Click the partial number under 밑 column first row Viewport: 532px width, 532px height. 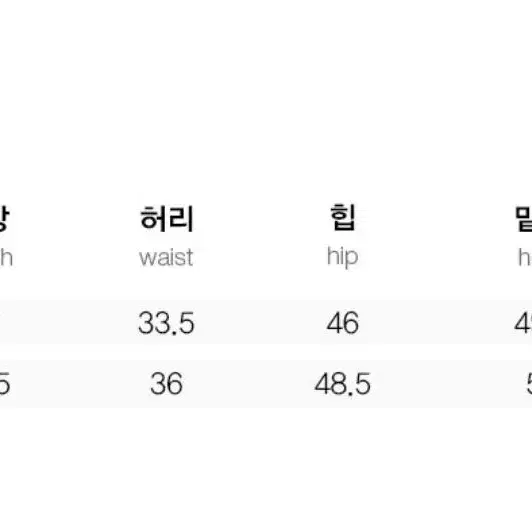523,323
